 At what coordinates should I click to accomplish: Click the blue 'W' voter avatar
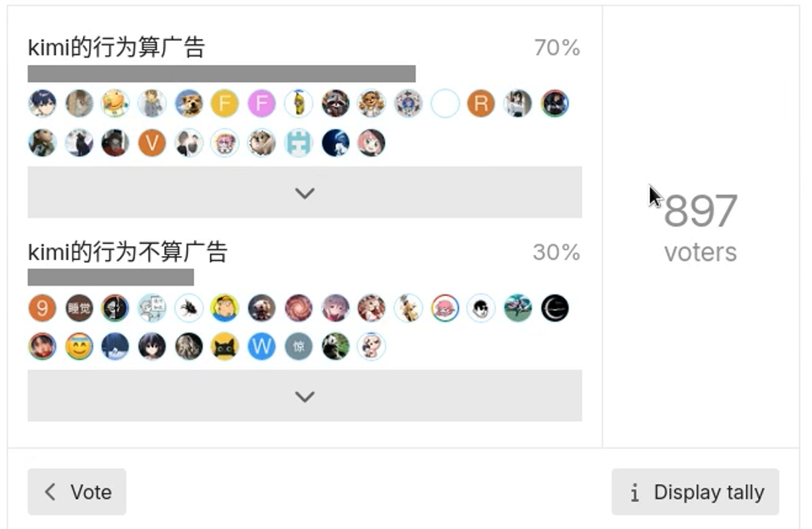[262, 347]
